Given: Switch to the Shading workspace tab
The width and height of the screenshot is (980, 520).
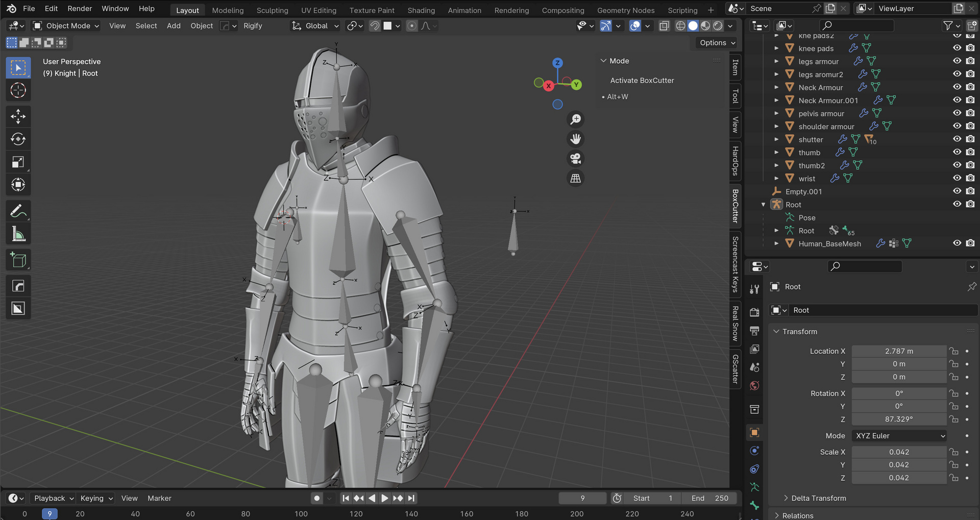Looking at the screenshot, I should tap(421, 10).
